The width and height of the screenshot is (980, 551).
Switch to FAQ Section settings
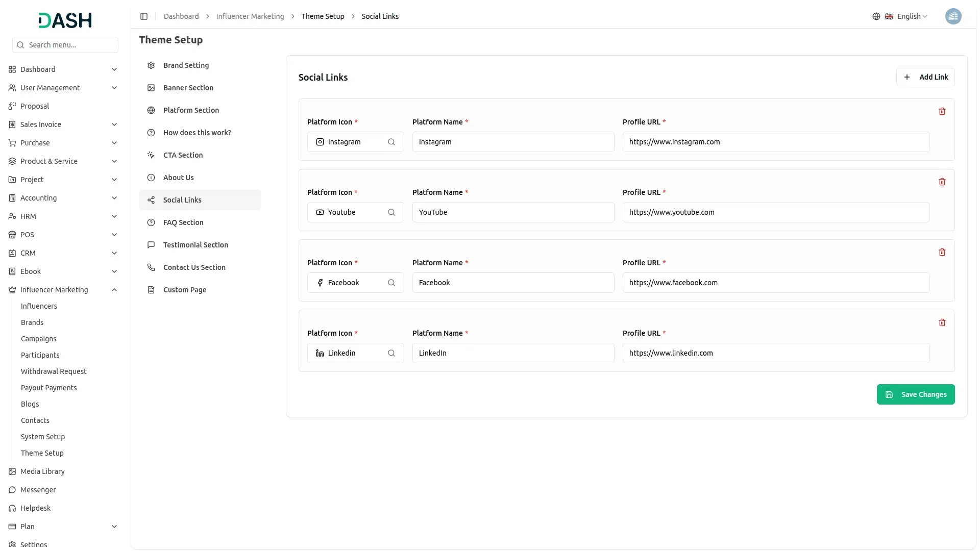(x=183, y=222)
